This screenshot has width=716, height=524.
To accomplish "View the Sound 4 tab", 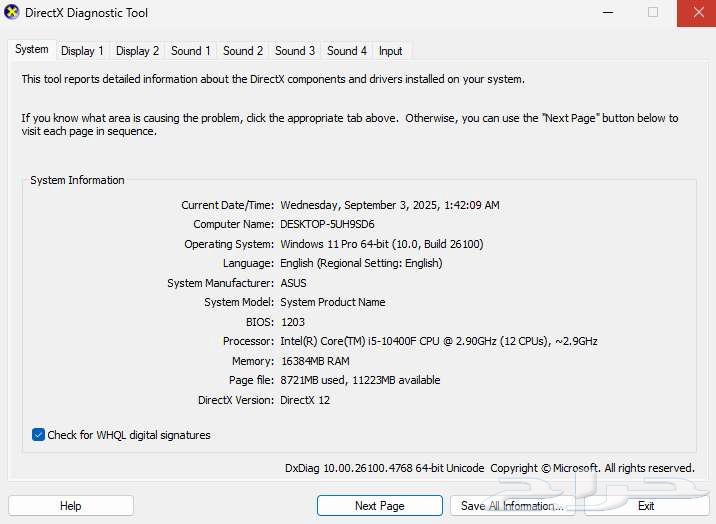I will coord(347,51).
